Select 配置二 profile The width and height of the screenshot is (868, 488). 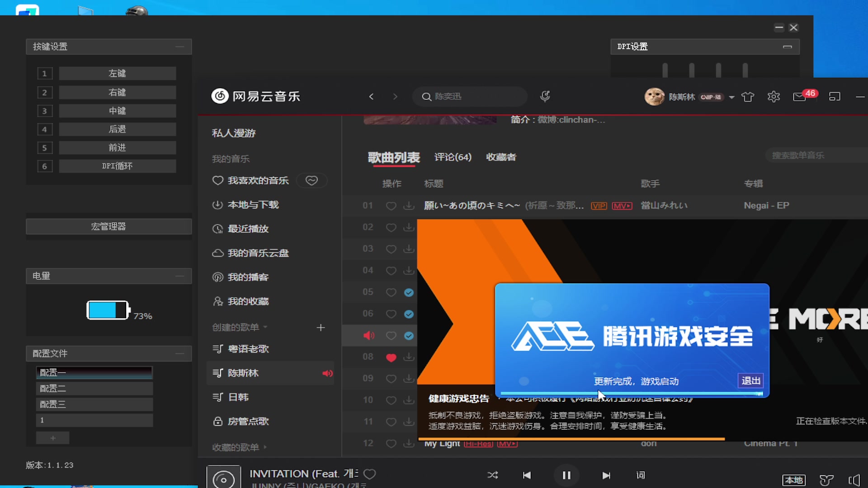[94, 388]
